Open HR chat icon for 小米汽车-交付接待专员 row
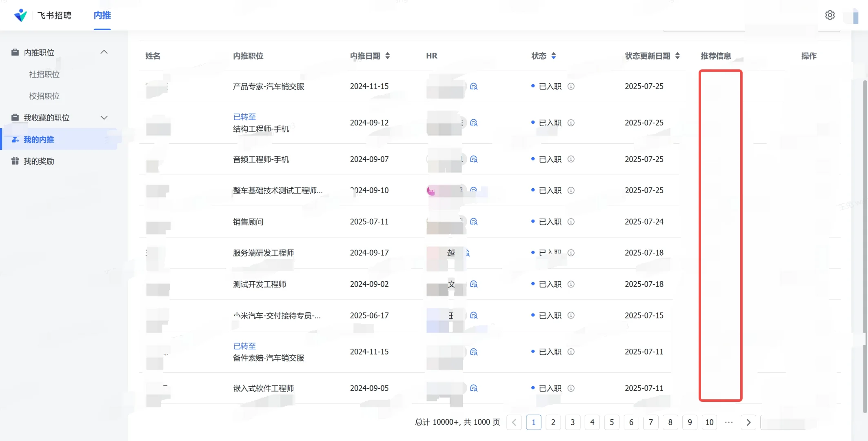868x441 pixels. pyautogui.click(x=474, y=316)
